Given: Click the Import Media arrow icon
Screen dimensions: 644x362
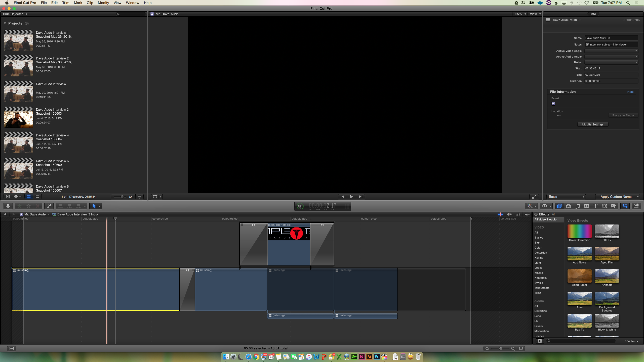Looking at the screenshot, I should pyautogui.click(x=8, y=206).
